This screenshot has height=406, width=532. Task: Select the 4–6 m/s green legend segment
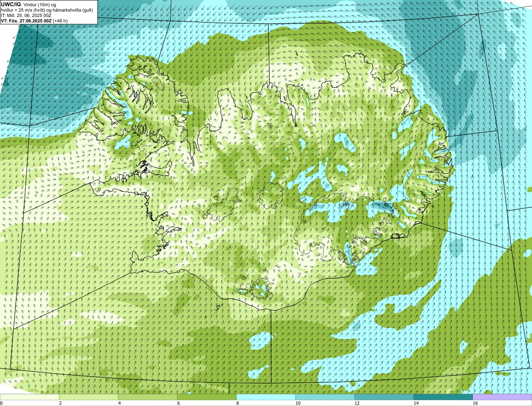click(148, 397)
